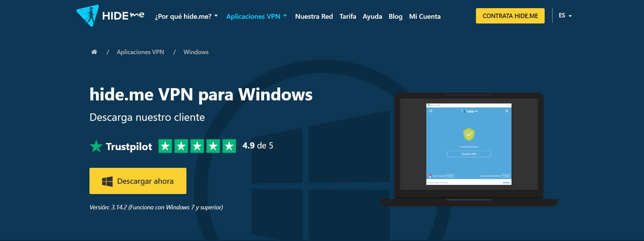644x241 pixels.
Task: Click the Windows breadcrumb link
Action: (196, 52)
